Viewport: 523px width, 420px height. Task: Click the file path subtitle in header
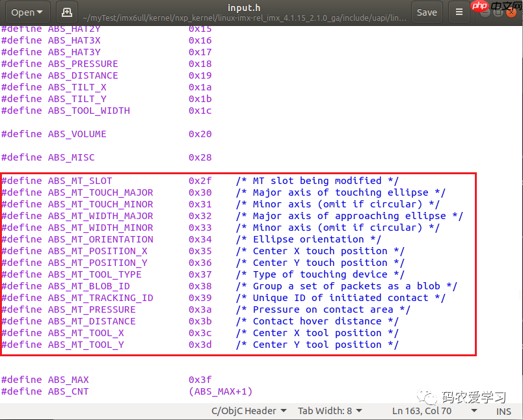click(245, 18)
